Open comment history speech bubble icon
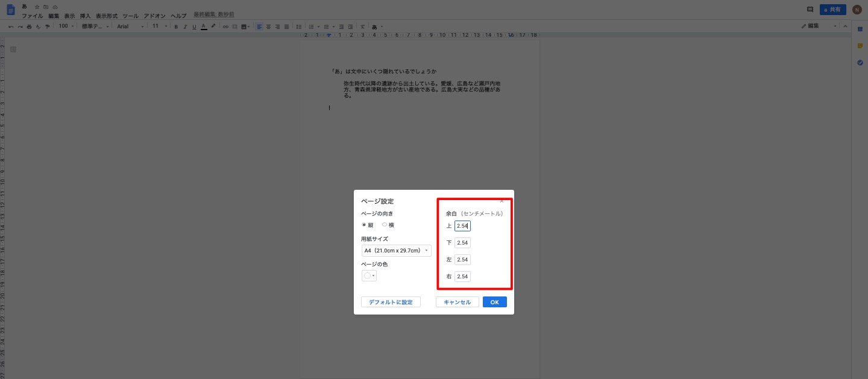 [x=810, y=10]
